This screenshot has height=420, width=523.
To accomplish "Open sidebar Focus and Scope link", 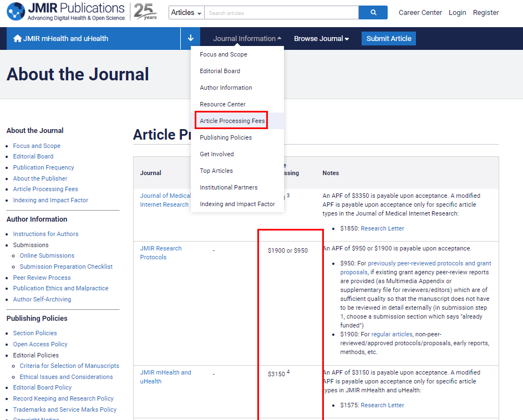I will coord(37,146).
